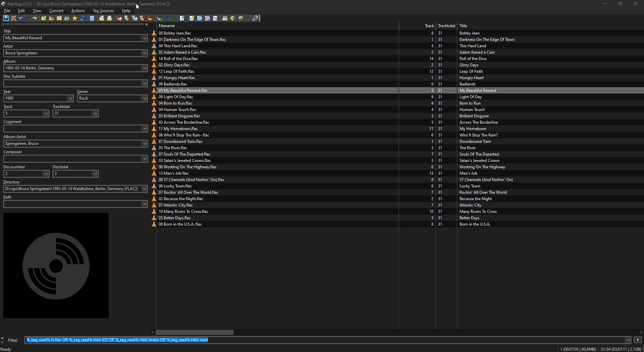Viewport: 644px width, 352px height.
Task: Select file 06 Lucky Town.flac
Action: (x=175, y=186)
